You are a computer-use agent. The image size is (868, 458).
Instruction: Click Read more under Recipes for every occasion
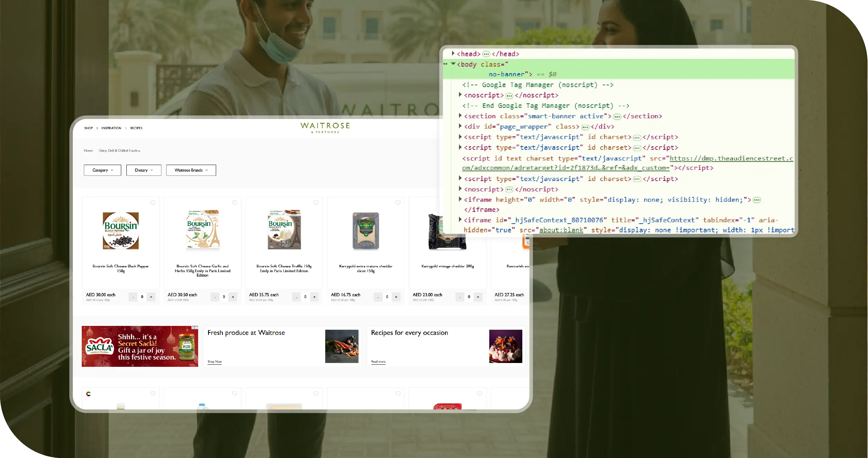click(x=378, y=362)
